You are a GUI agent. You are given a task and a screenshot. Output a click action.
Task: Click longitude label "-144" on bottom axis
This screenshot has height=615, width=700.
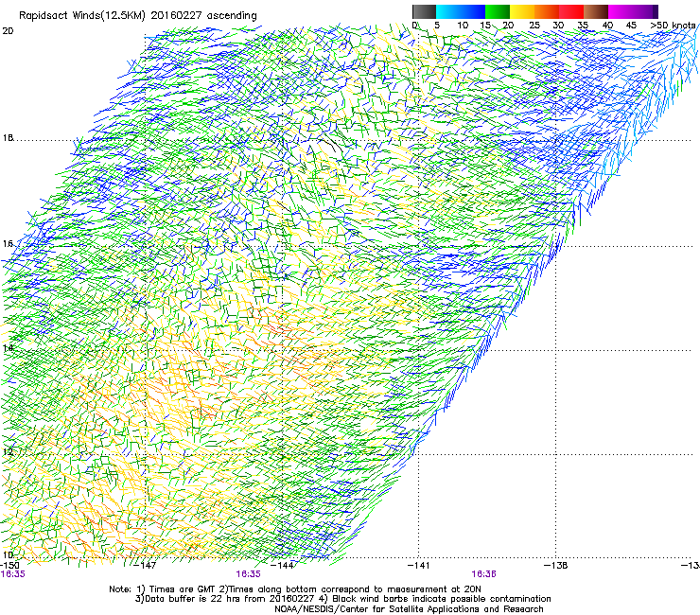(283, 566)
